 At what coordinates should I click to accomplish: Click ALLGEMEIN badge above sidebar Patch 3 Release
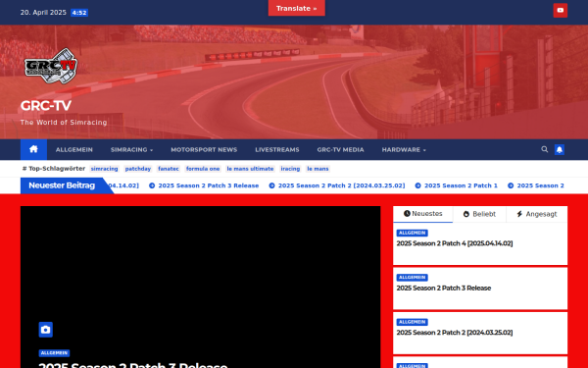(413, 278)
